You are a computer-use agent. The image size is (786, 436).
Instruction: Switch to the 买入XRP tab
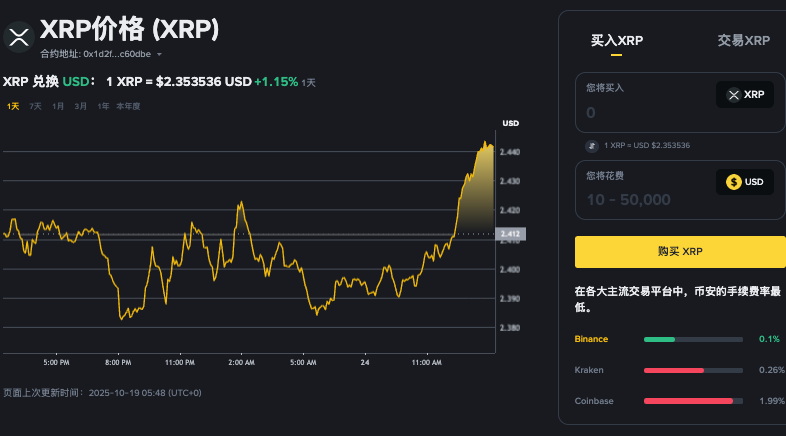pyautogui.click(x=617, y=41)
